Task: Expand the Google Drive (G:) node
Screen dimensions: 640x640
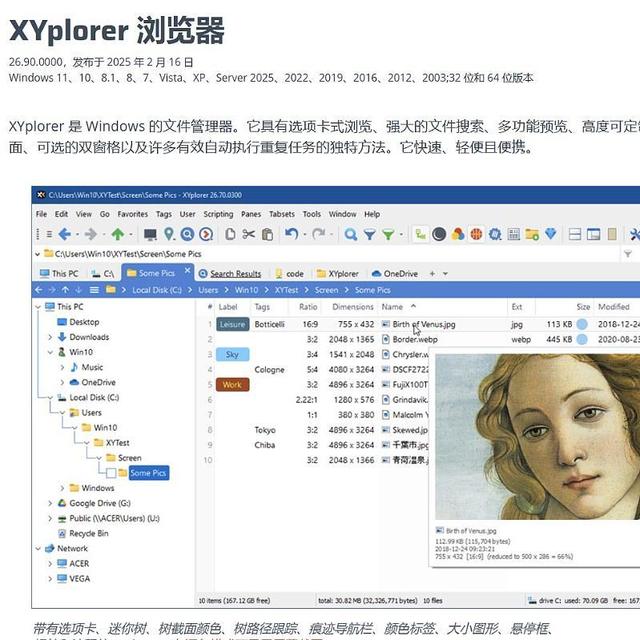Action: point(50,503)
